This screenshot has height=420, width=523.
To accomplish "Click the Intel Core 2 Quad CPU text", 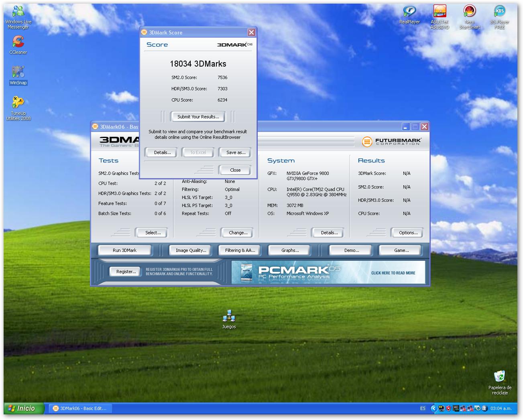I will [x=316, y=192].
